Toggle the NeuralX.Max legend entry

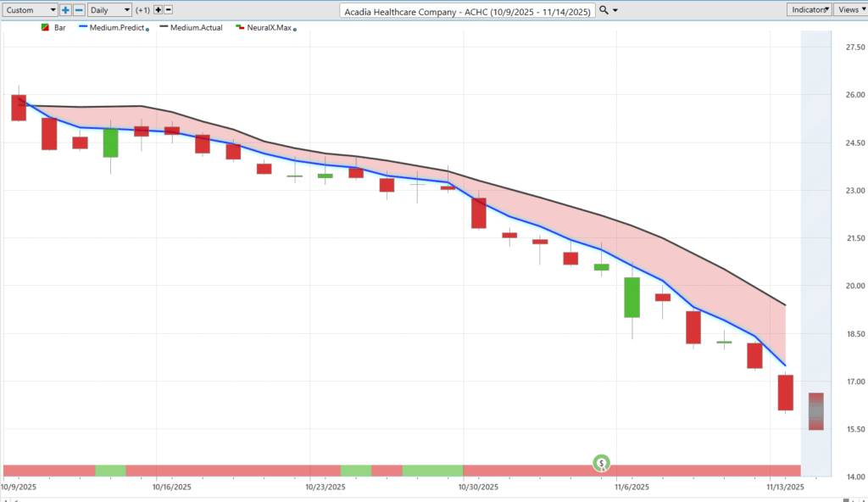[x=264, y=28]
